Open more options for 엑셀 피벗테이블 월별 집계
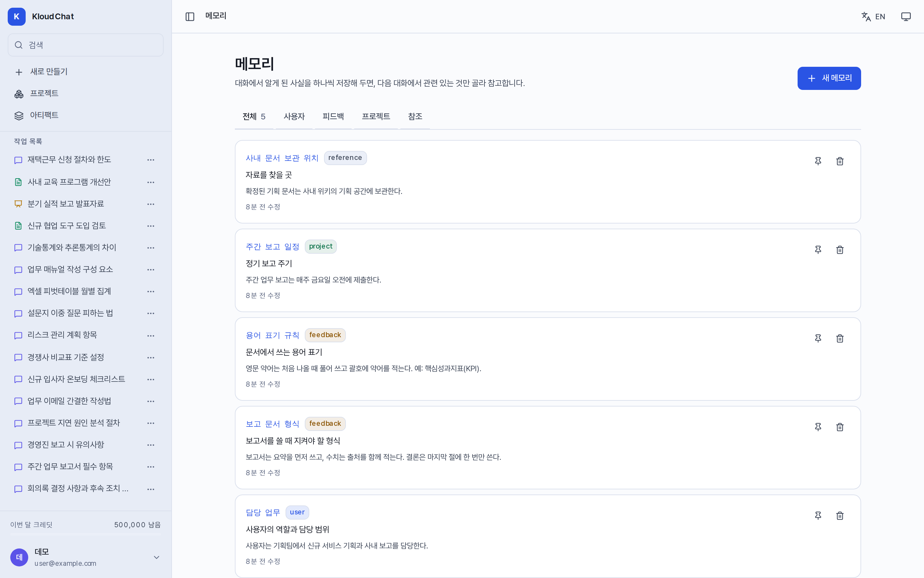 [151, 291]
